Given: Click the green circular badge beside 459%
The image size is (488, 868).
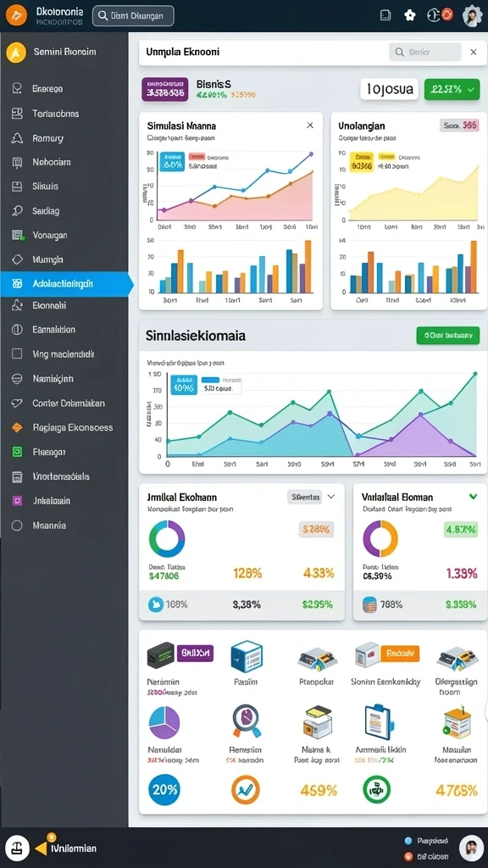Looking at the screenshot, I should (376, 790).
